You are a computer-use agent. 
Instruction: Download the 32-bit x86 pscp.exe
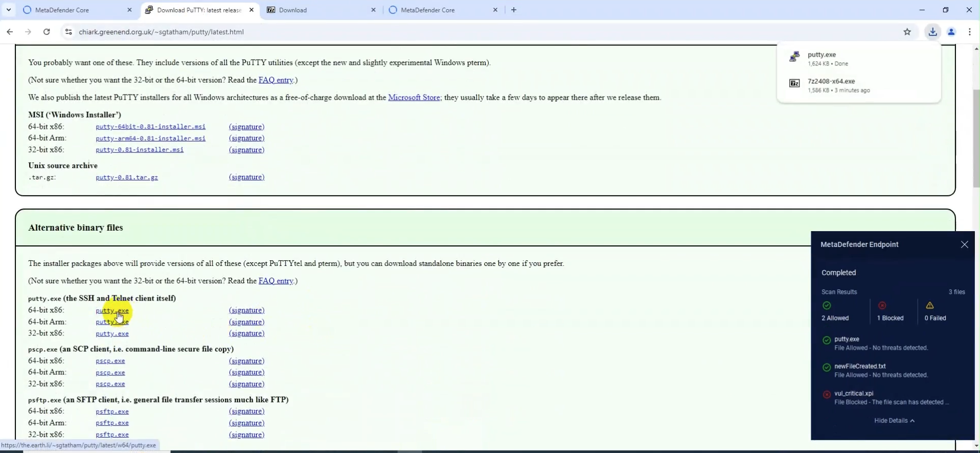click(x=110, y=384)
